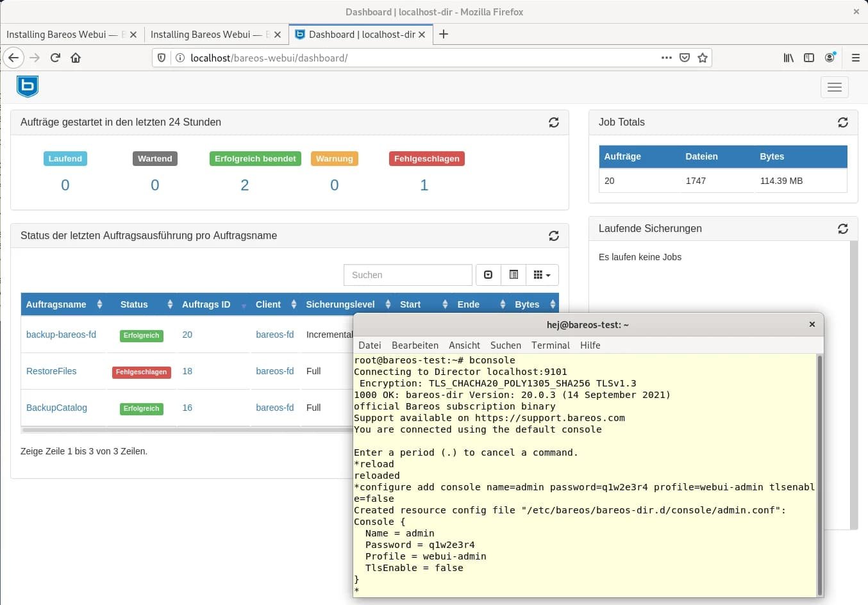Open the hamburger navigation menu in webui
868x605 pixels.
834,87
